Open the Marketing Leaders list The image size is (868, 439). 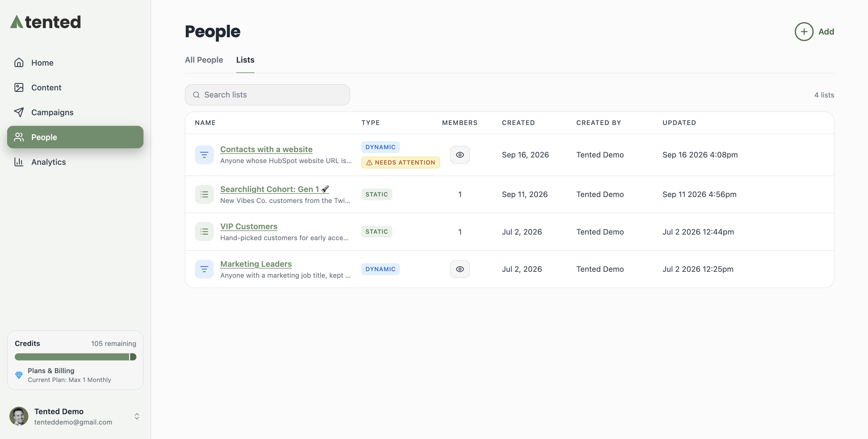click(x=256, y=264)
